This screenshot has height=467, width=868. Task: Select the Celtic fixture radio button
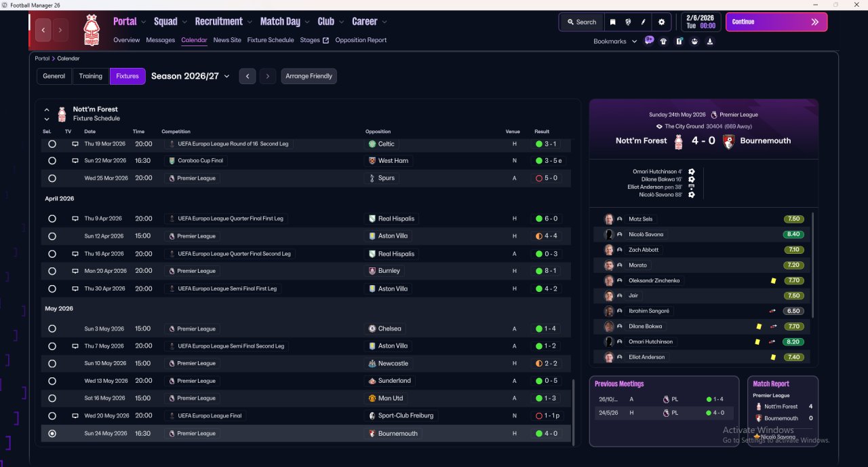pyautogui.click(x=52, y=144)
